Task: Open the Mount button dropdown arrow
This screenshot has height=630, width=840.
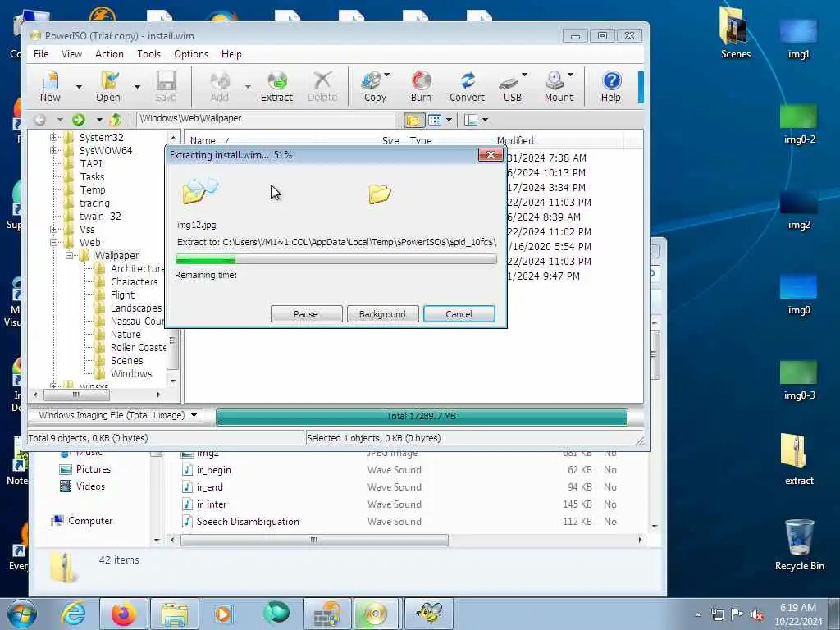Action: point(571,75)
